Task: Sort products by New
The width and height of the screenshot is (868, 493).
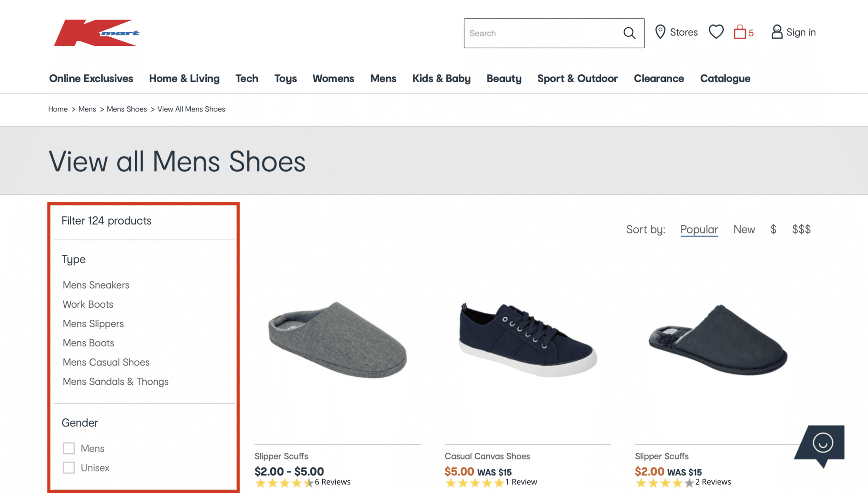Action: [x=744, y=229]
